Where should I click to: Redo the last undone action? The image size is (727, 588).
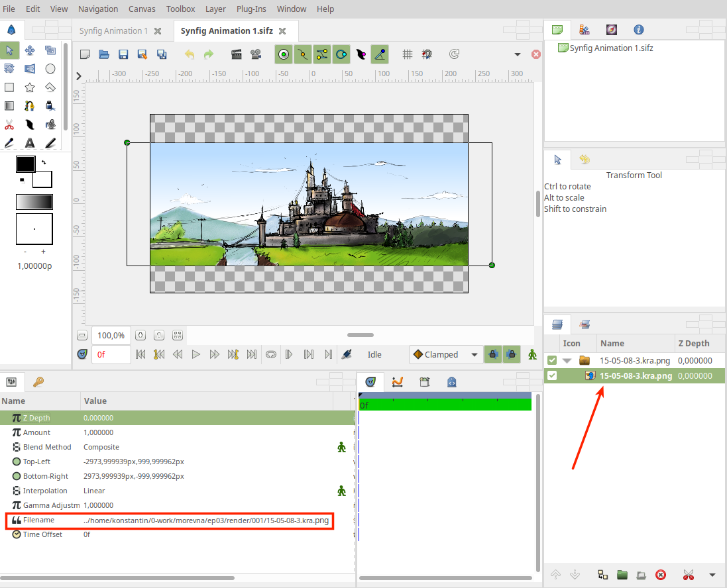point(209,54)
